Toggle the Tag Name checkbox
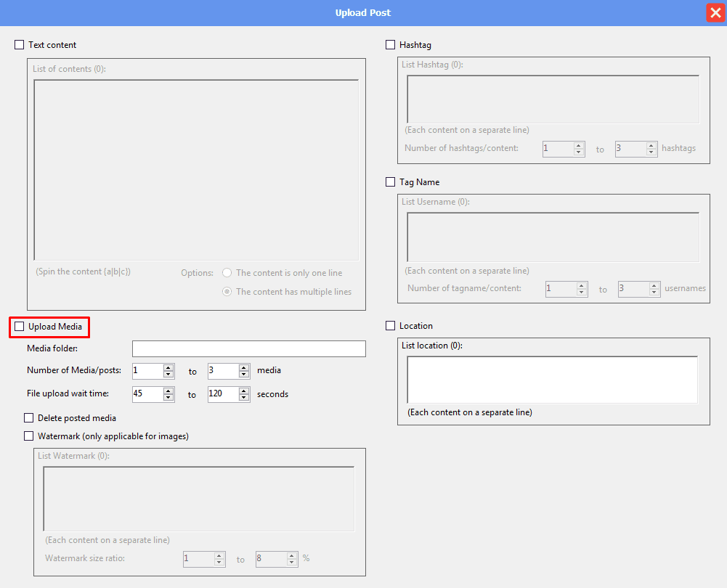 click(391, 182)
